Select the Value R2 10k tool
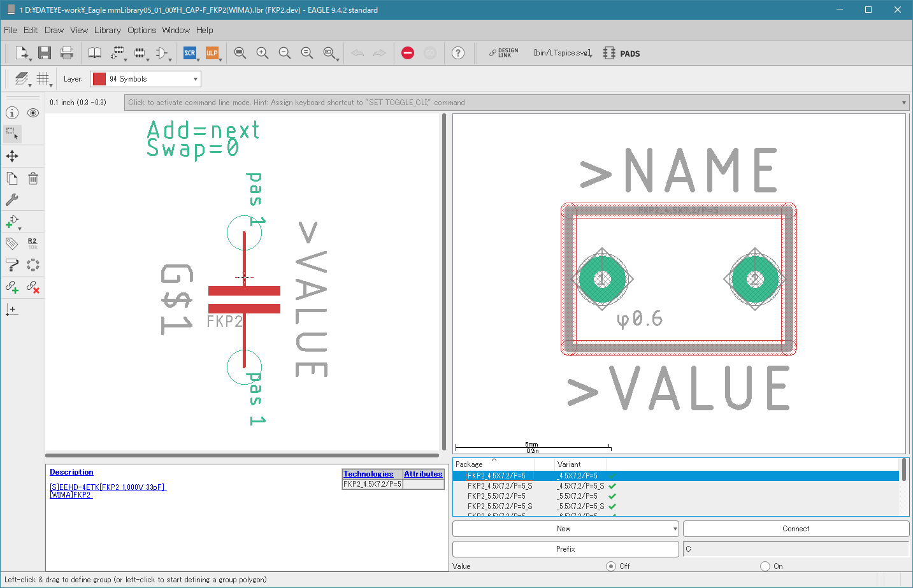 point(32,243)
